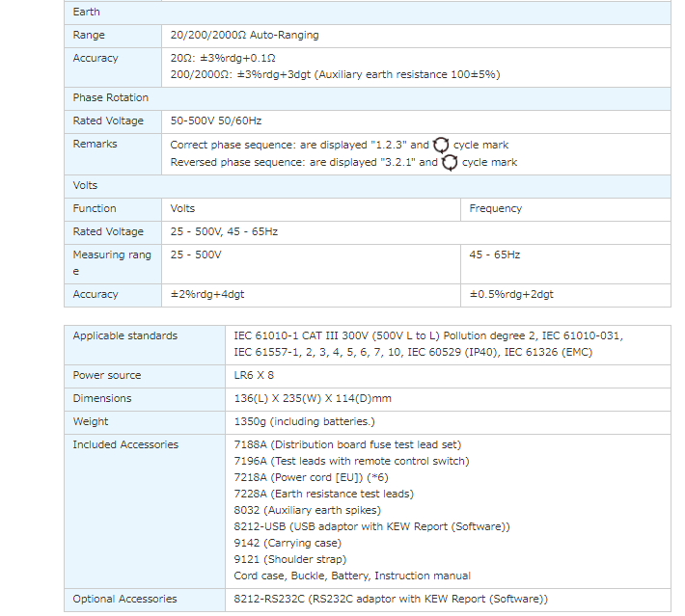Viewport: 685px width, 616px height.
Task: Select the Phase Rotation section header
Action: pos(111,97)
